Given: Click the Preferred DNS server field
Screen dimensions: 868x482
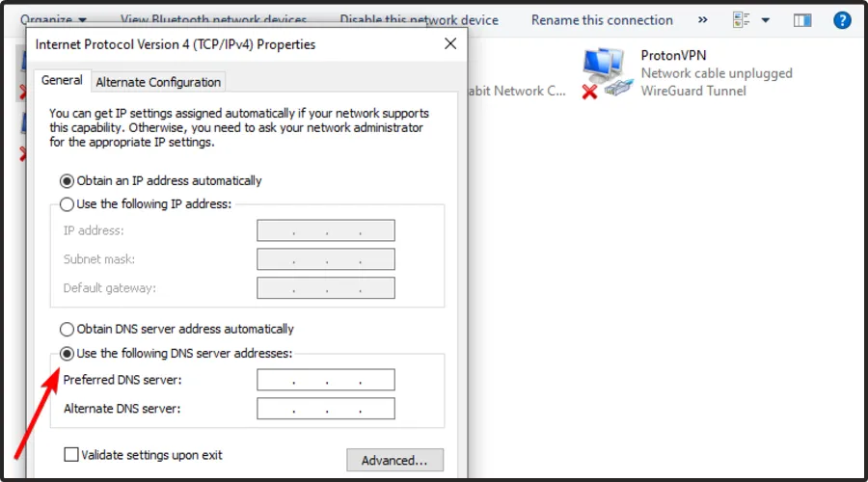Looking at the screenshot, I should pos(325,380).
